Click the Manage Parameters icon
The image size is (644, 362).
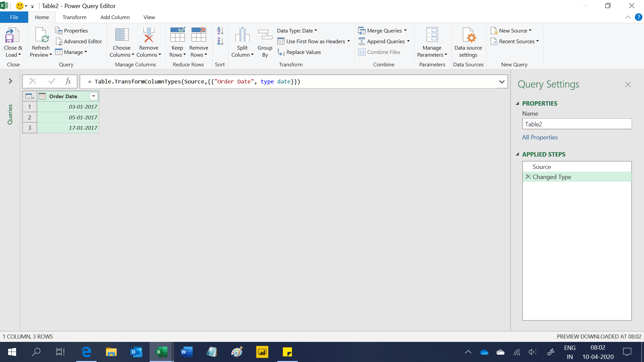coord(432,35)
